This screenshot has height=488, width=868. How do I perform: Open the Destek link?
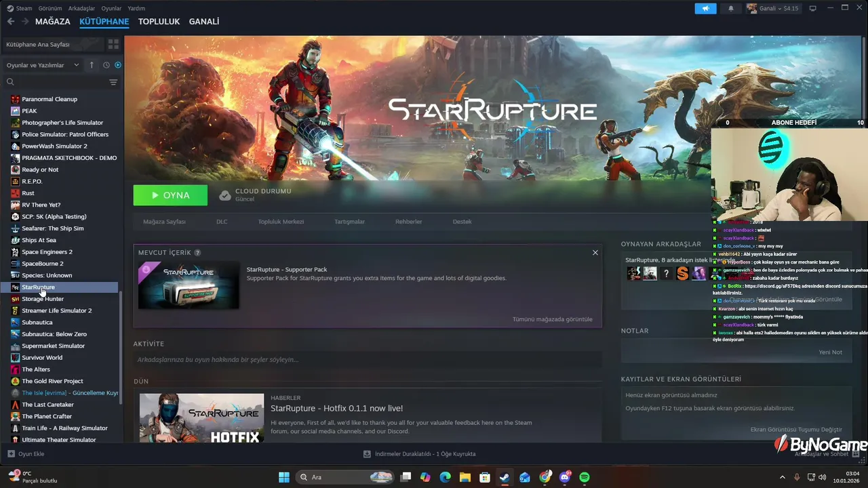(462, 222)
